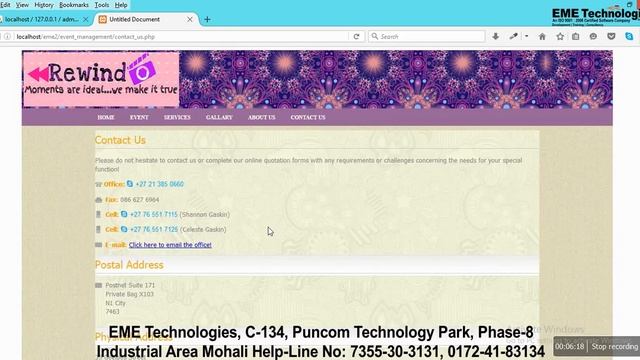Screen dimensions: 640x360
Task: Click Skype icon beside Shannon Gaskin's number
Action: pyautogui.click(x=124, y=214)
